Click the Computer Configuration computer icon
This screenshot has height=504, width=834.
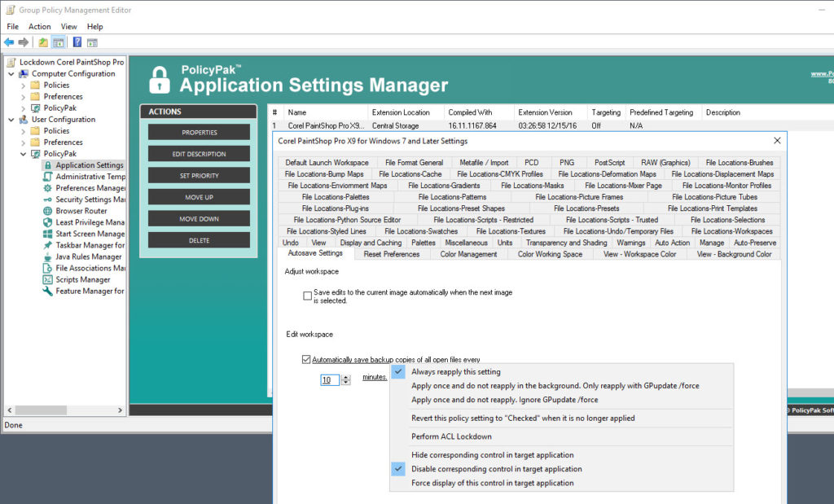[24, 74]
